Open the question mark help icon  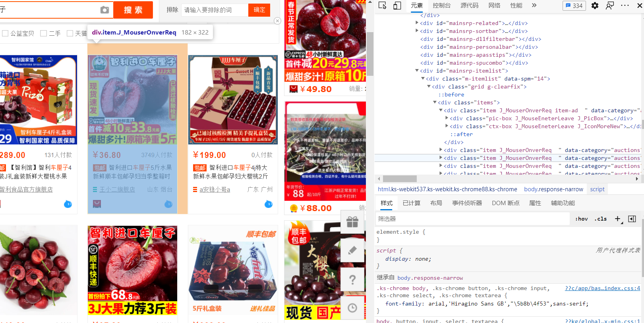(352, 280)
